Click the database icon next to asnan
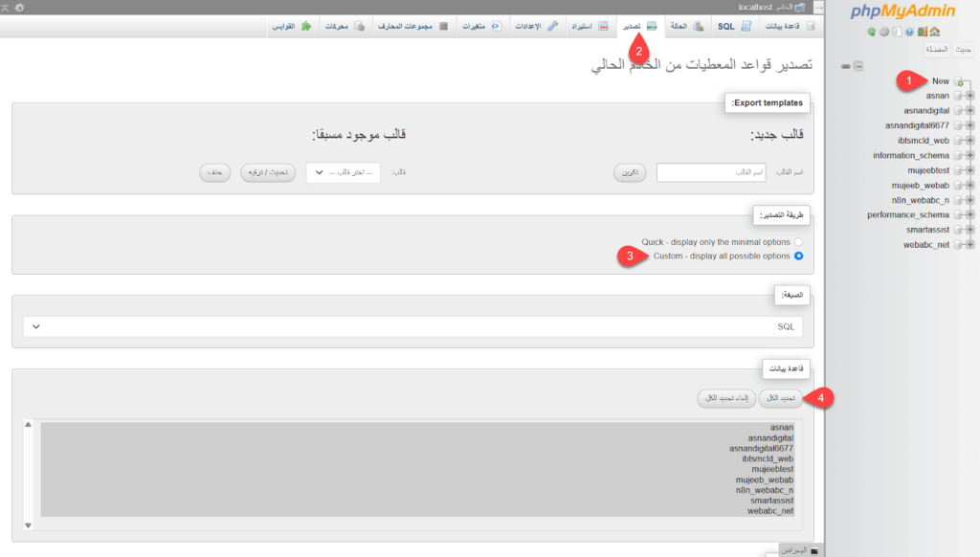This screenshot has height=557, width=980. 957,96
